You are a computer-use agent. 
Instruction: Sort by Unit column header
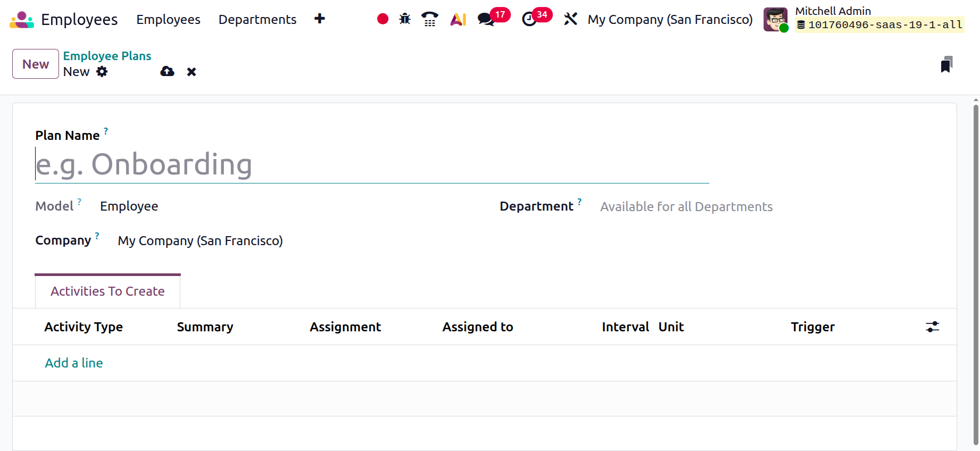[671, 327]
